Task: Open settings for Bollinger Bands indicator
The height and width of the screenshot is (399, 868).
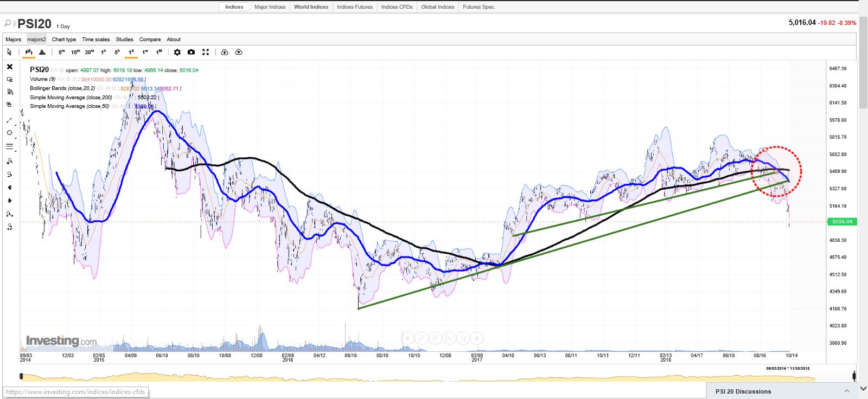Action: point(108,88)
